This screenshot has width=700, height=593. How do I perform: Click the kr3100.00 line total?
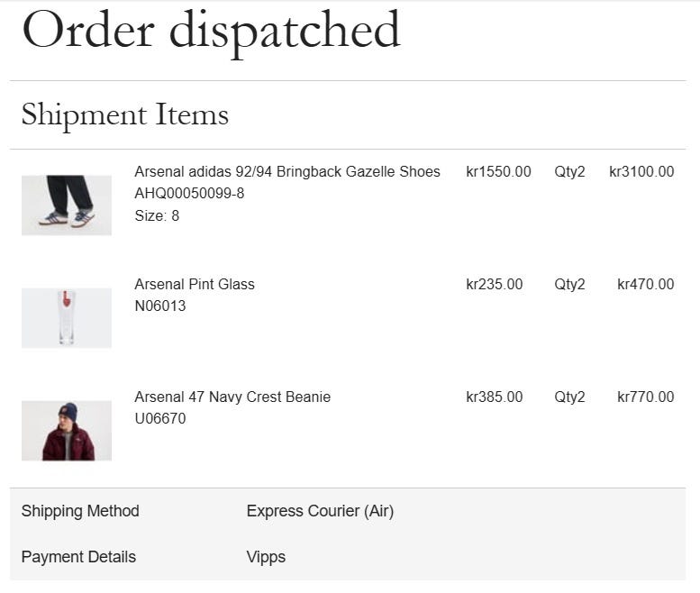pos(641,171)
